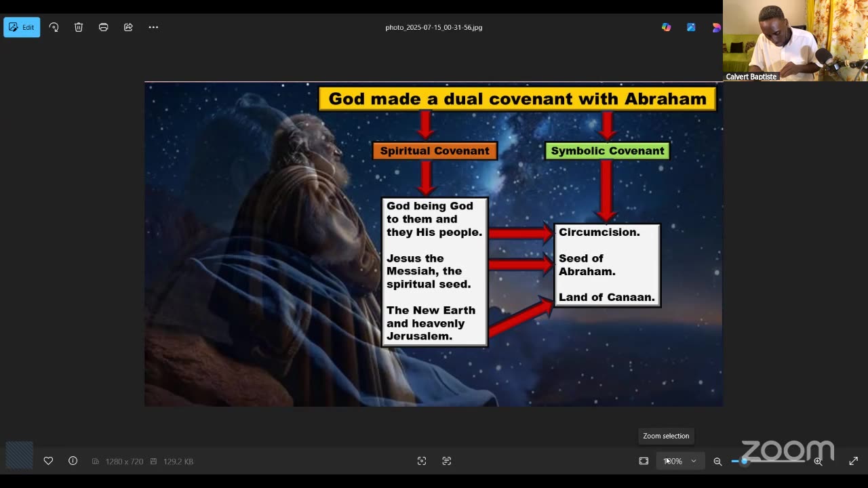Open the Microsoft 365 Copilot icon
The image size is (868, 488).
[666, 27]
